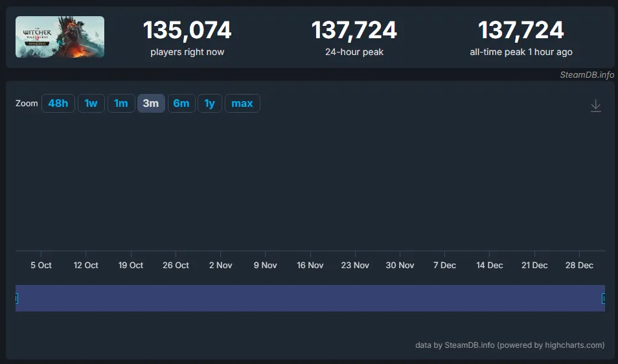Click the 7 Dec axis label
This screenshot has height=364, width=618.
[x=444, y=265]
